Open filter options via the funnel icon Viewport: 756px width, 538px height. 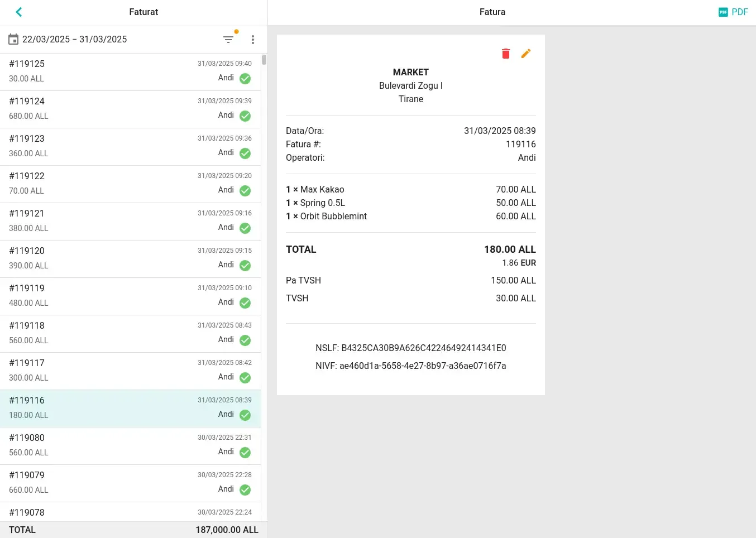(x=229, y=39)
